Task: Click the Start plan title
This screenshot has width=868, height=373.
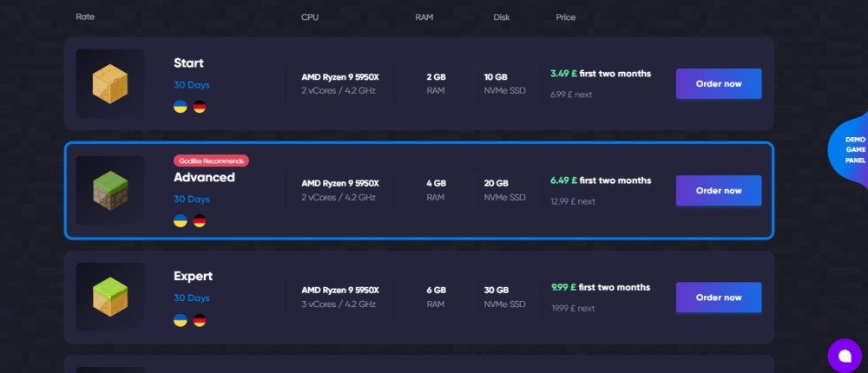Action: (x=188, y=63)
